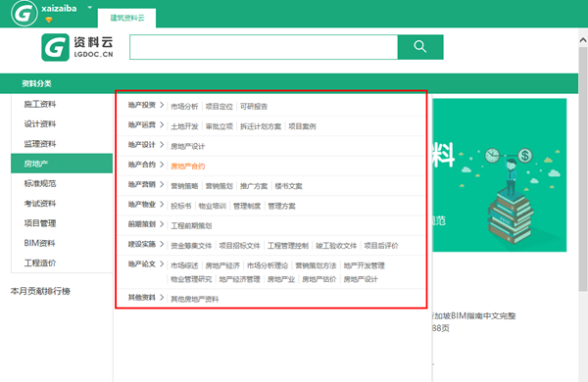The image size is (588, 382).
Task: Open the 项目案例 link
Action: tap(302, 126)
